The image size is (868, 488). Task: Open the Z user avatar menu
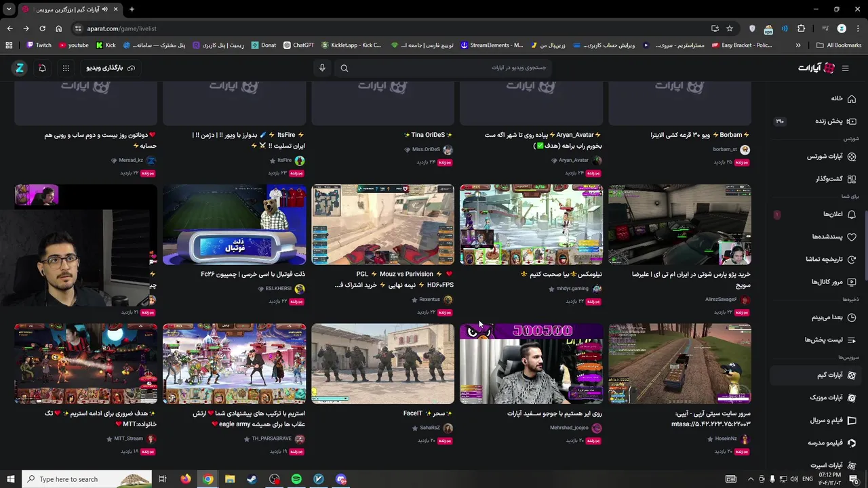coord(20,68)
